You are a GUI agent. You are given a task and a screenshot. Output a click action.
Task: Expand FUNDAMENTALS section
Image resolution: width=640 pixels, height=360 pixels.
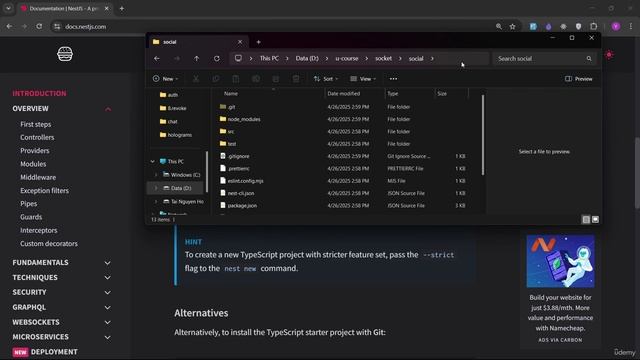coord(107,263)
